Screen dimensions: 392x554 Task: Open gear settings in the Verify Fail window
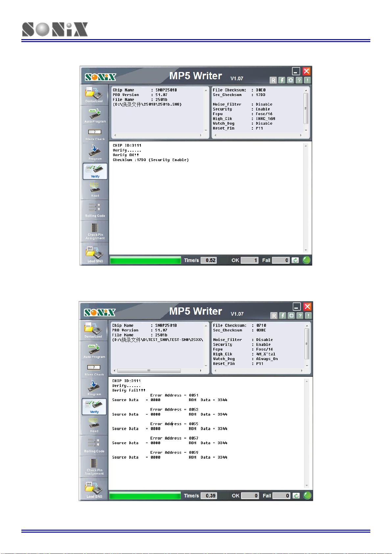point(291,316)
